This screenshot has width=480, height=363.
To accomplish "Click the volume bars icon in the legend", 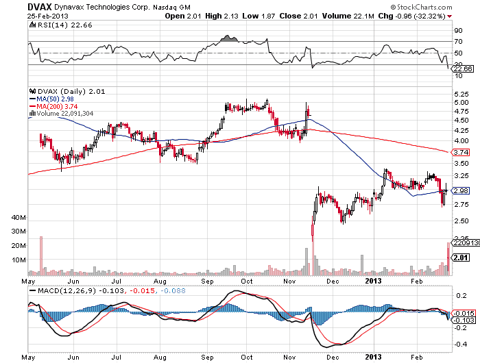I will pos(33,113).
